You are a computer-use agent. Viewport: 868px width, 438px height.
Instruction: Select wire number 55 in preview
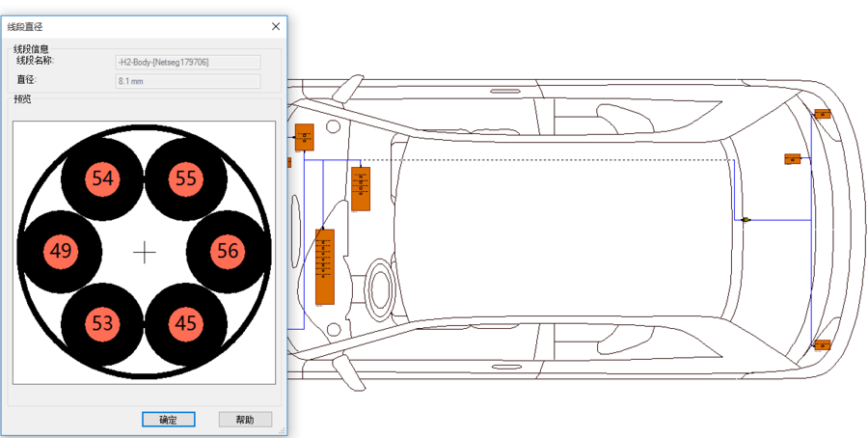click(186, 178)
